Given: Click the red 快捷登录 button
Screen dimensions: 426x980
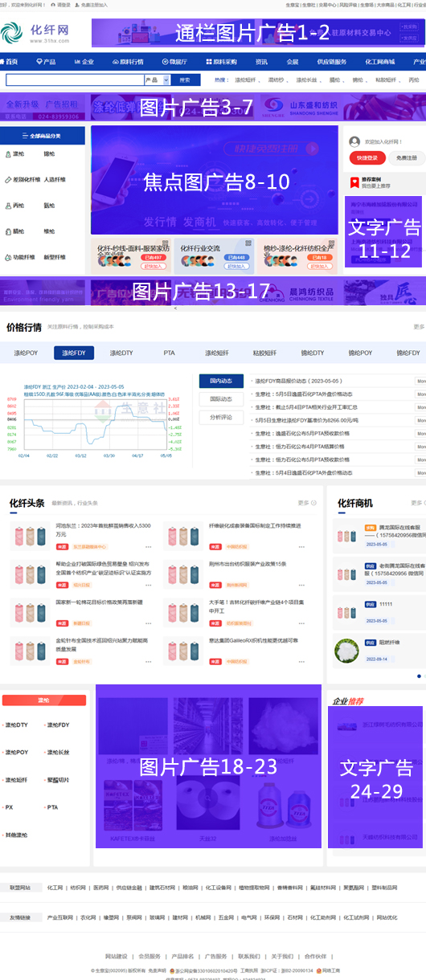Looking at the screenshot, I should tap(367, 158).
